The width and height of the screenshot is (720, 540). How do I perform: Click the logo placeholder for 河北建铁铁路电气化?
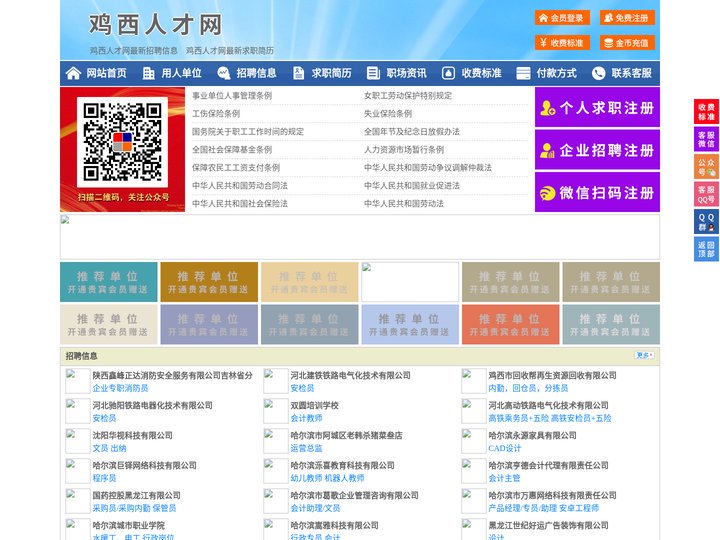[276, 381]
